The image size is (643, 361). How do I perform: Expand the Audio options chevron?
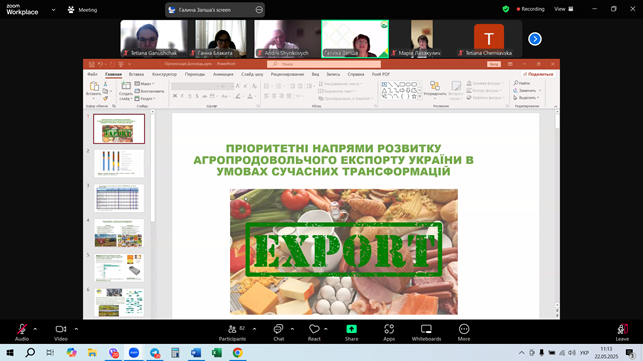coord(35,329)
